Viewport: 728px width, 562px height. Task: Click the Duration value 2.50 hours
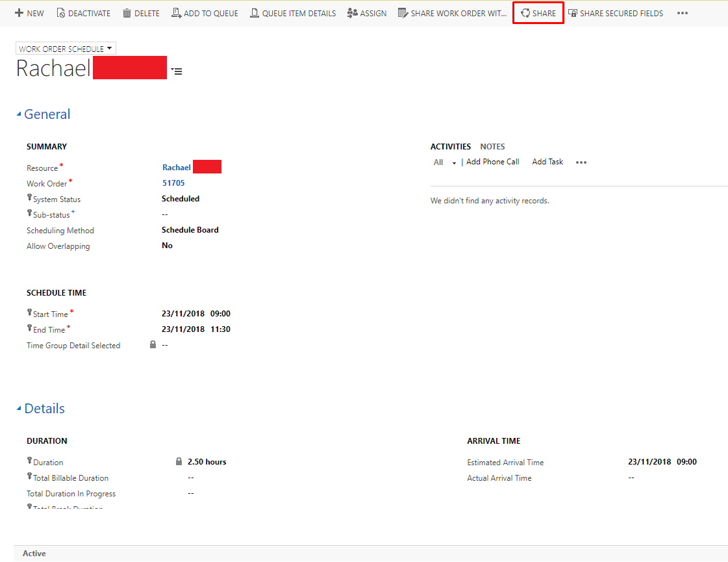point(207,462)
